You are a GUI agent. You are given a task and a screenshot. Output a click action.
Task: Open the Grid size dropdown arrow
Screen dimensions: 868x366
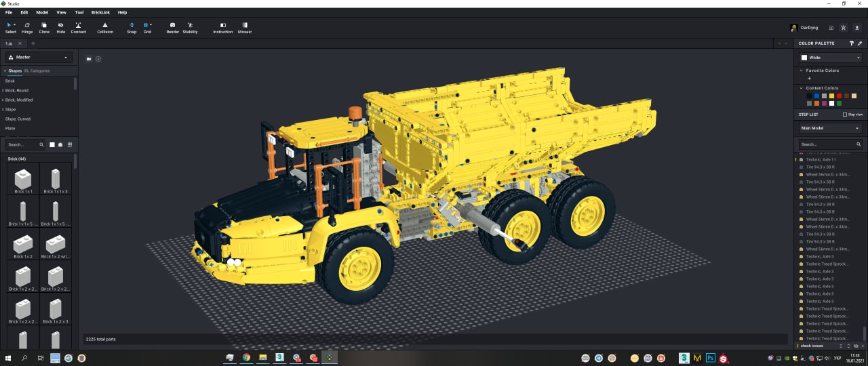coord(151,25)
